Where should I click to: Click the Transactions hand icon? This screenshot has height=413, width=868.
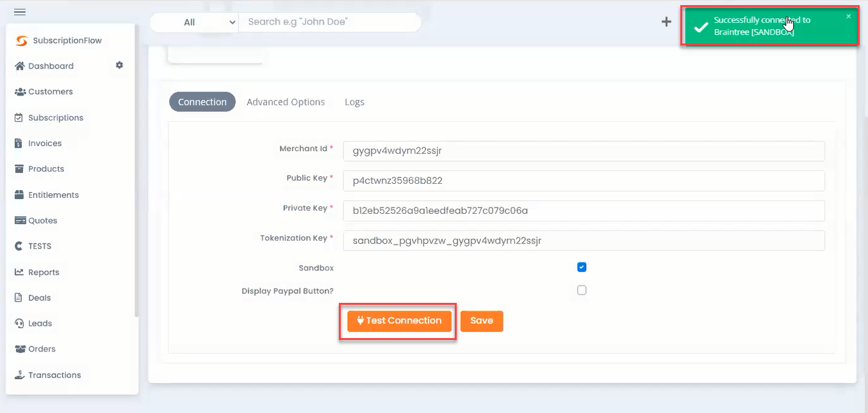point(20,375)
